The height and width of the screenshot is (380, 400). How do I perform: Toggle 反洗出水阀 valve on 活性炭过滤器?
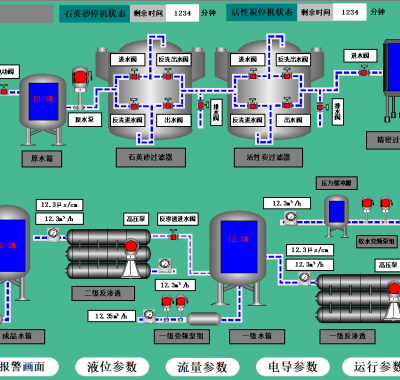point(287,74)
